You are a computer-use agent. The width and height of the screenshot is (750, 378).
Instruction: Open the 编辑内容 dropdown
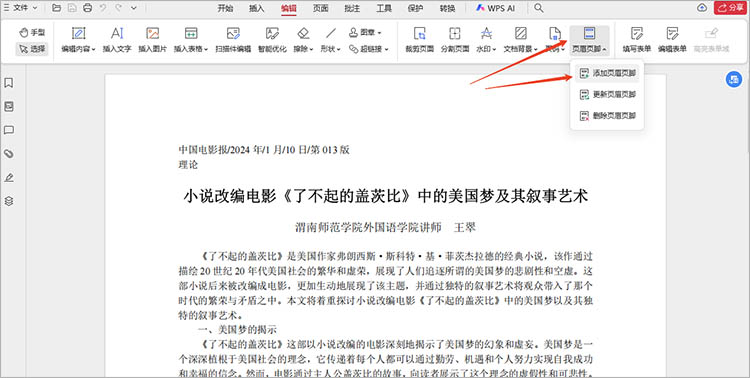78,39
